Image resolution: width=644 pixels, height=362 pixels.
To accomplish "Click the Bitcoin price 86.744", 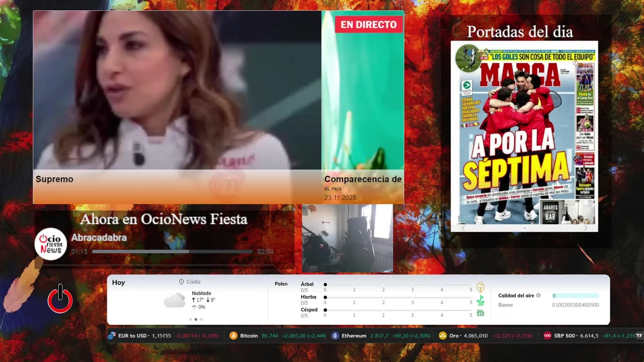I will pos(270,336).
